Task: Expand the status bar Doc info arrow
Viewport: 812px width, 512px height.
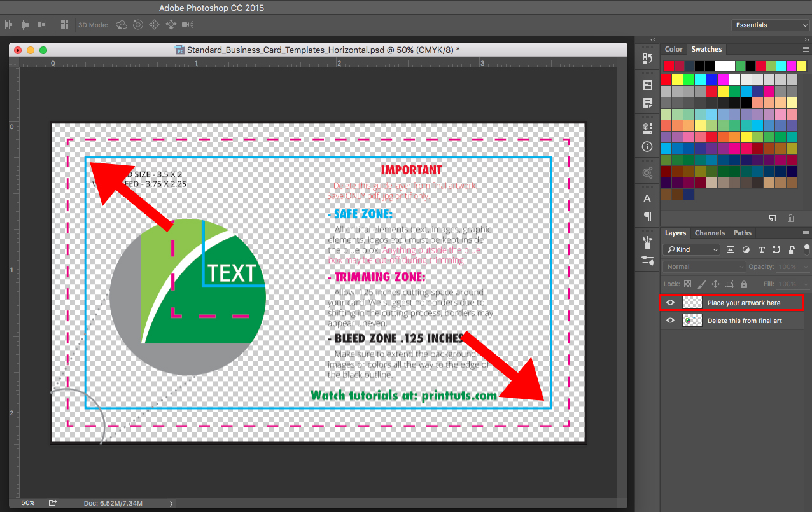Action: (x=171, y=503)
